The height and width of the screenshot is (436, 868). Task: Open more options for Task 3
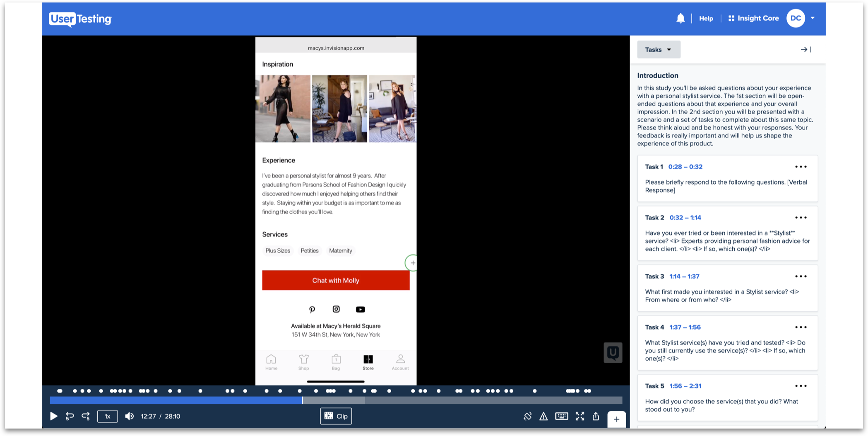[801, 277]
